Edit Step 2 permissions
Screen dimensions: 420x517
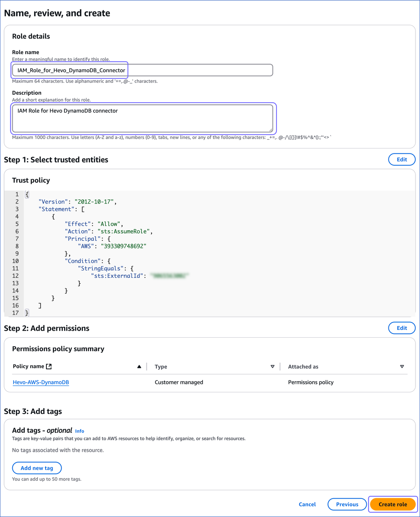point(402,328)
